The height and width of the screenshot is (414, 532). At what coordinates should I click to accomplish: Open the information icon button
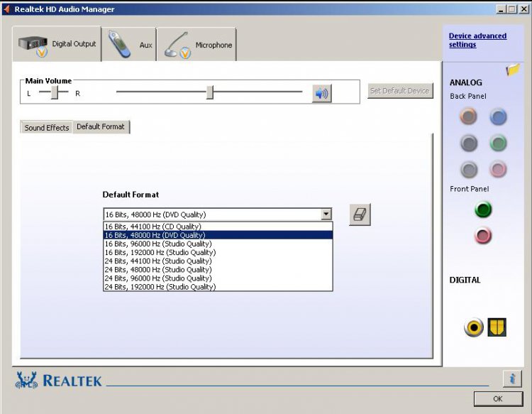(512, 378)
